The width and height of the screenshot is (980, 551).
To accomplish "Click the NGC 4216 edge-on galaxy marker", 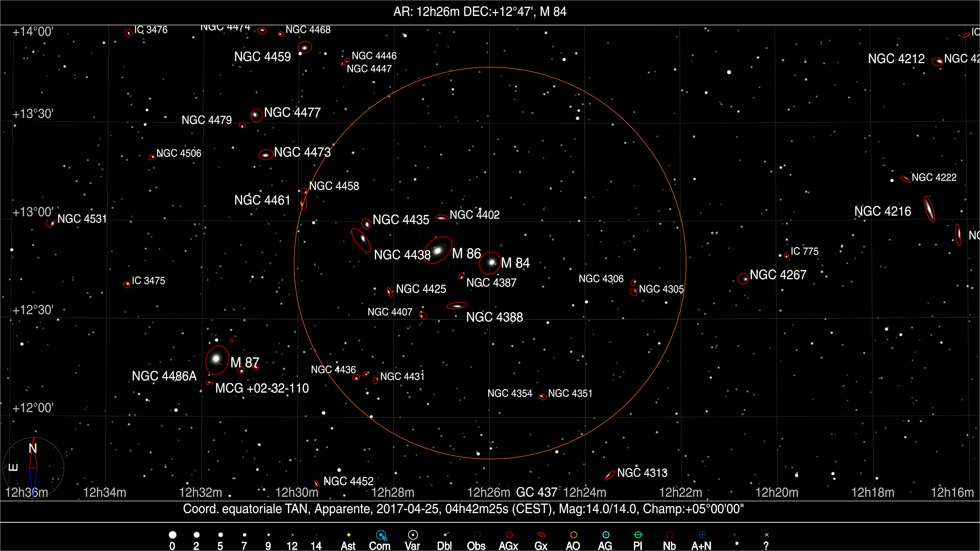I will [929, 208].
